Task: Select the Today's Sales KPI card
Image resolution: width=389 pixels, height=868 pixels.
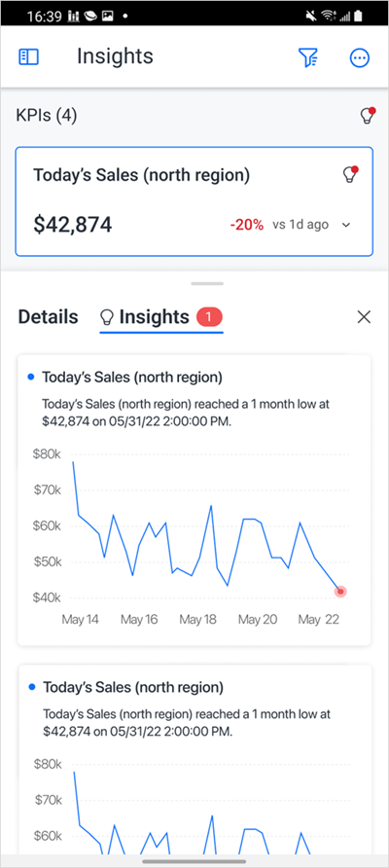Action: (x=194, y=201)
